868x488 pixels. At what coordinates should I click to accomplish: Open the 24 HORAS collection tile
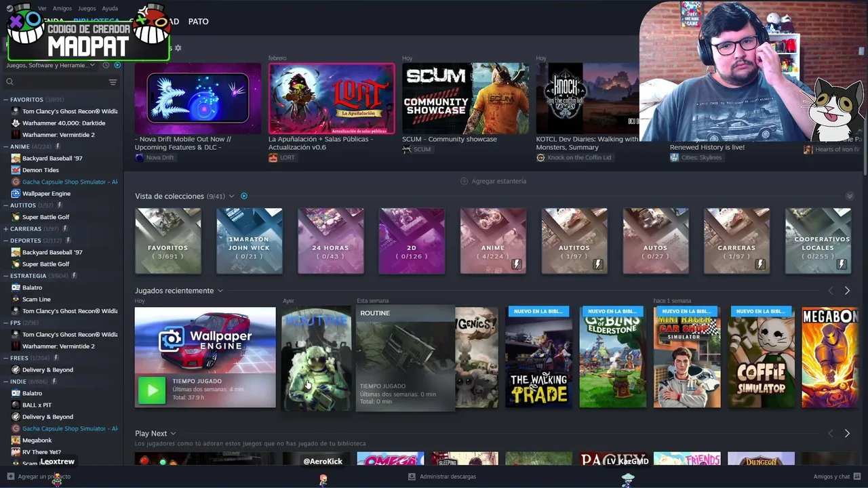click(x=331, y=241)
